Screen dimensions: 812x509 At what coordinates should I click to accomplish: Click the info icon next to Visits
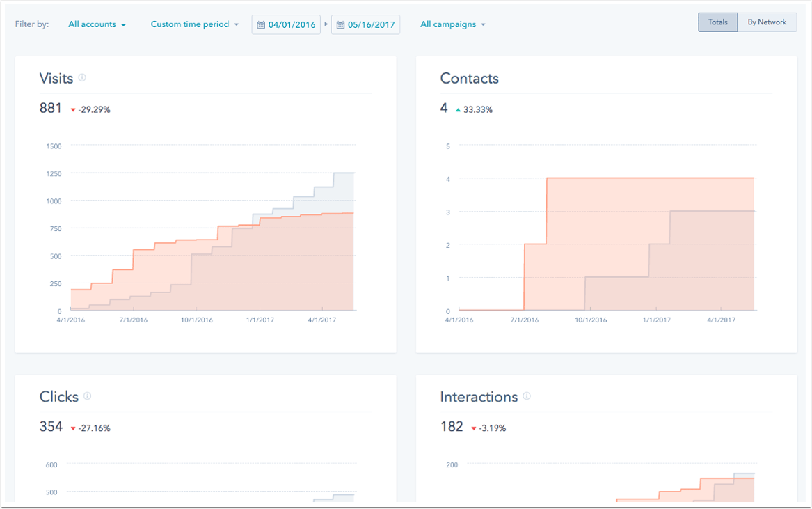coord(82,78)
